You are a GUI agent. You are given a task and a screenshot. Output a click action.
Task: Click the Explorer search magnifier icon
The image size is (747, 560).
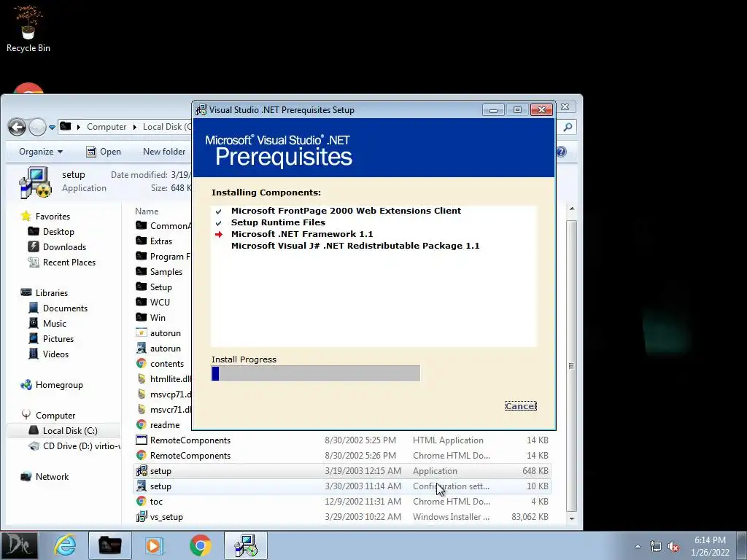click(x=568, y=127)
